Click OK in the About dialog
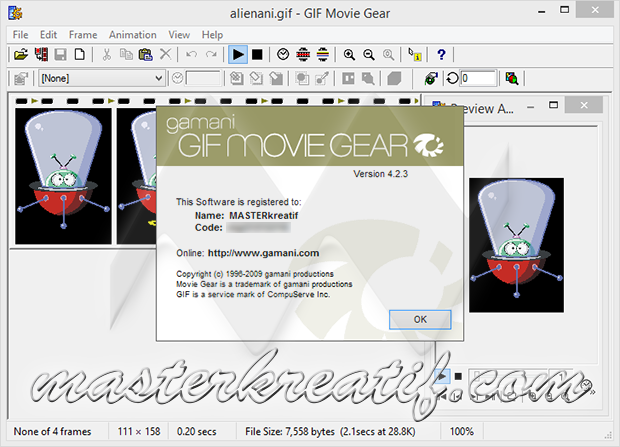This screenshot has width=620, height=447. (420, 319)
